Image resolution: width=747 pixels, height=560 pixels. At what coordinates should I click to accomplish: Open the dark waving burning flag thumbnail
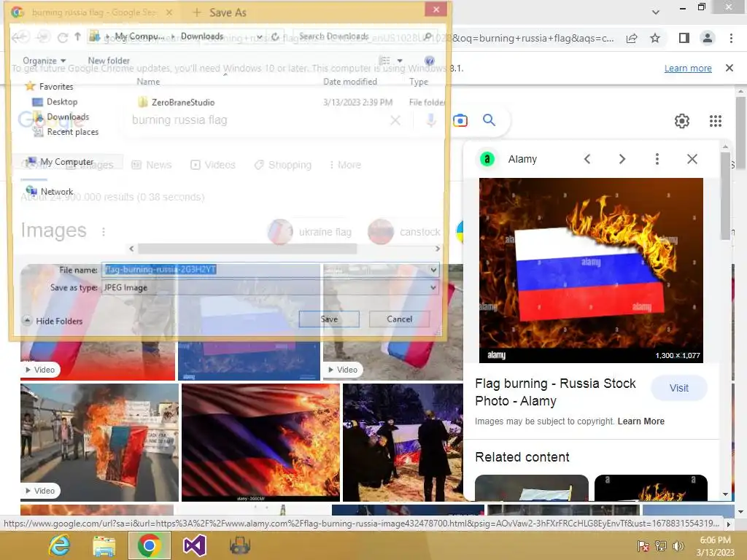click(x=260, y=443)
